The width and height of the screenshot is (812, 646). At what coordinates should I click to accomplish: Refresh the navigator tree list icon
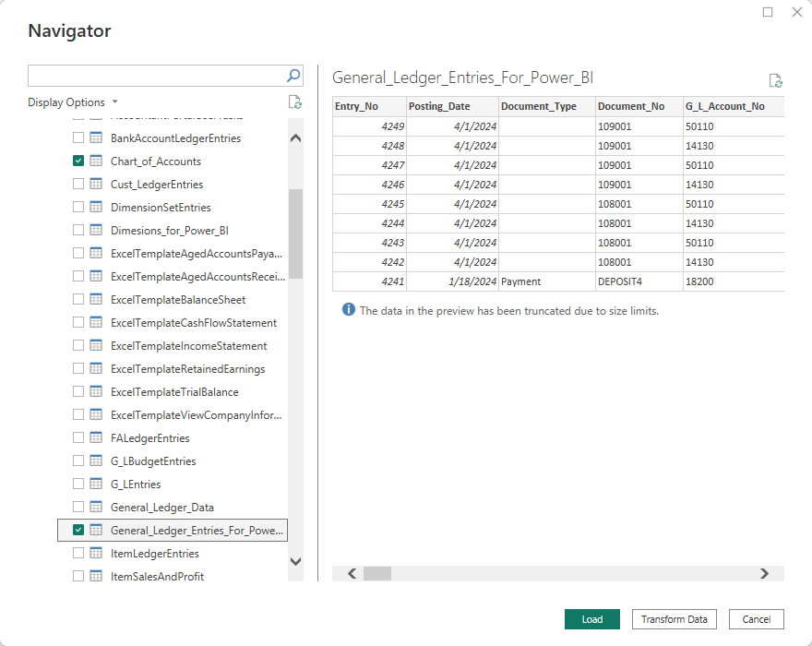pyautogui.click(x=294, y=102)
